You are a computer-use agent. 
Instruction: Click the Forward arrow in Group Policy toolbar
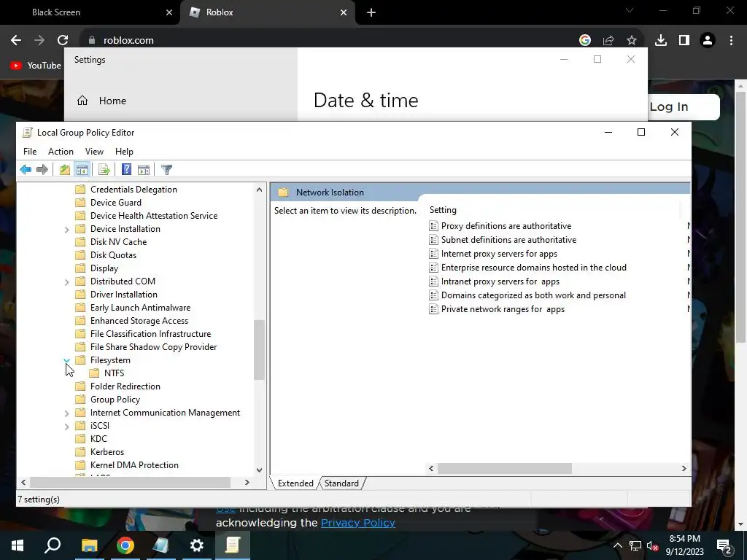coord(42,169)
